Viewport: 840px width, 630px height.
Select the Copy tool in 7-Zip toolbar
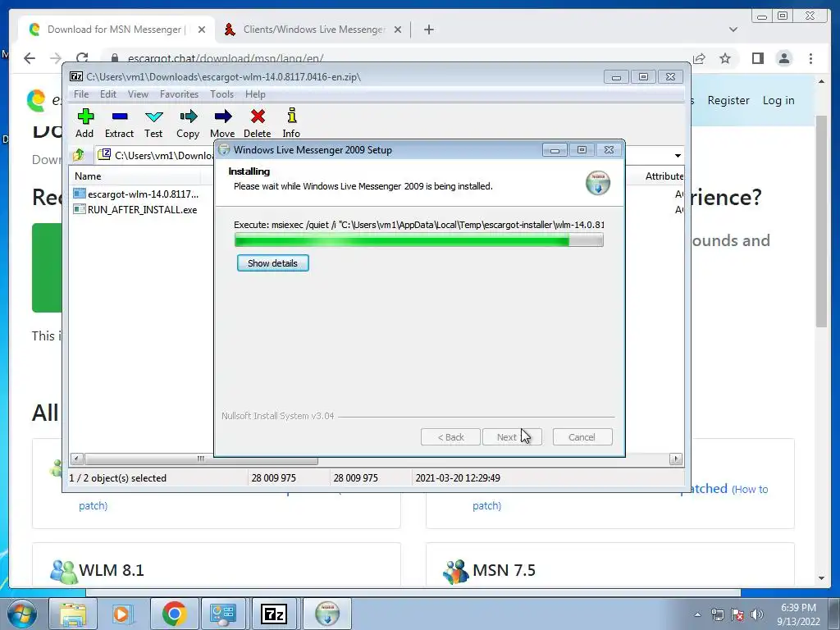click(188, 123)
